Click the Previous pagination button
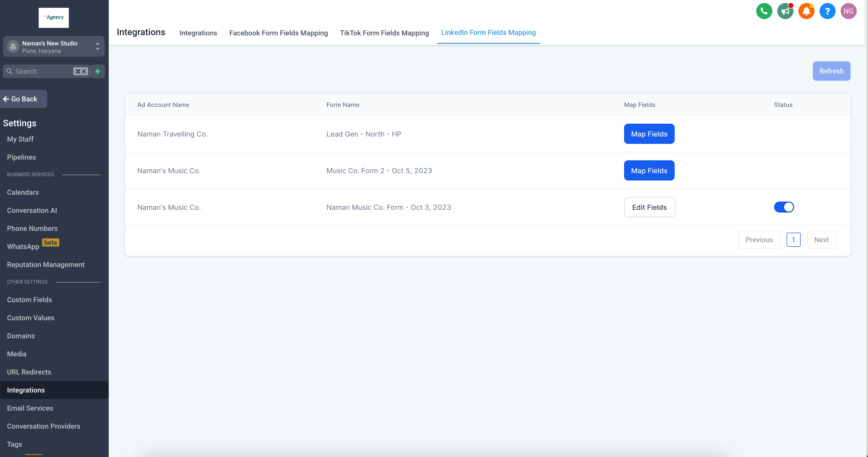The height and width of the screenshot is (457, 868). click(x=759, y=240)
